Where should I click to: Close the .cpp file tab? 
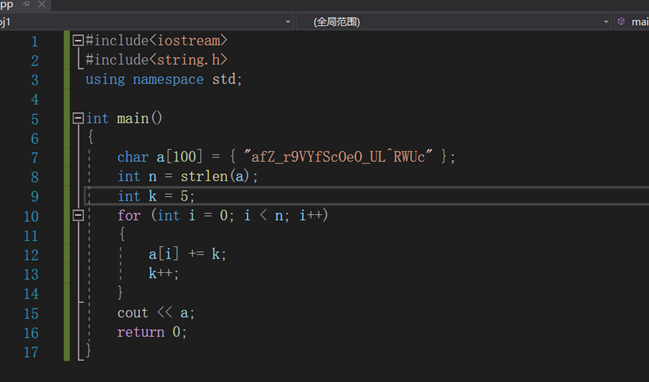[x=42, y=4]
